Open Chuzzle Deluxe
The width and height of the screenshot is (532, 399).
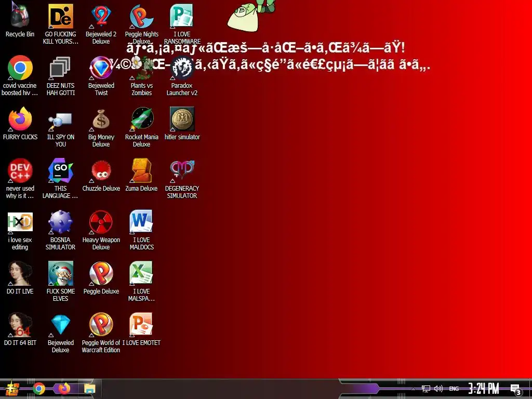coord(101,175)
